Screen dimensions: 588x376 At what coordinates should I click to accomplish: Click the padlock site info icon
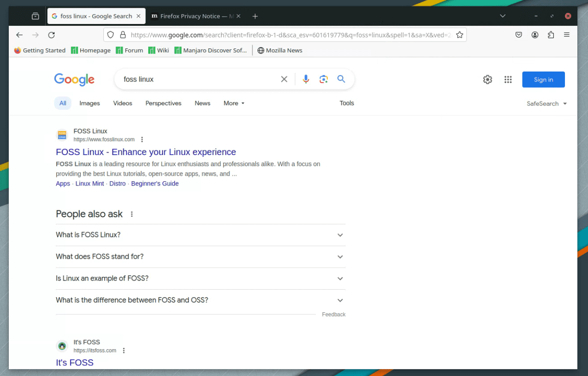pos(123,35)
